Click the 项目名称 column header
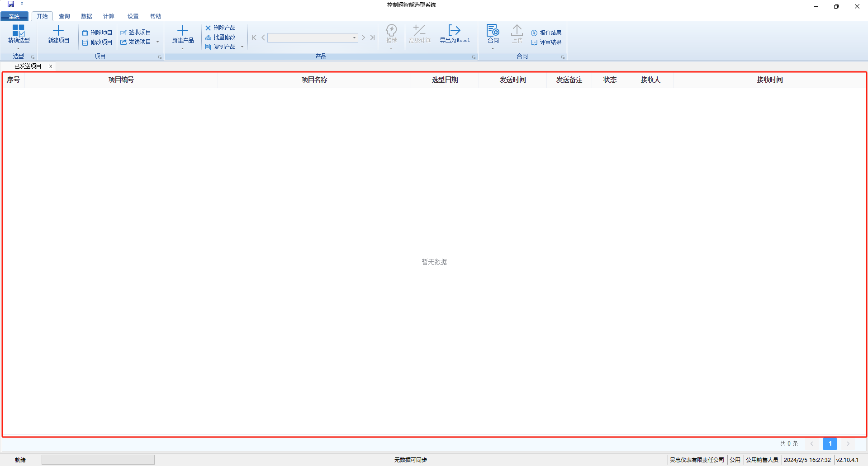Screen dimensions: 868x466 314,80
